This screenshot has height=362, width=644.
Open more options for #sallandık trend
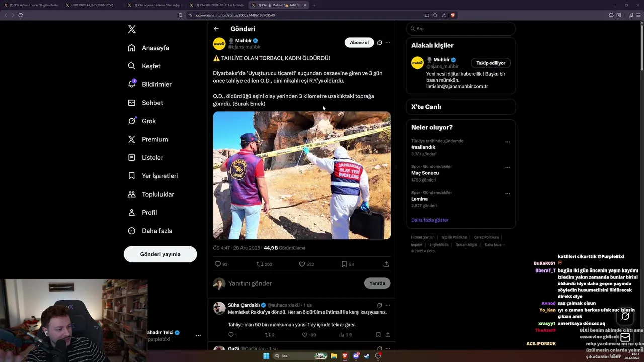507,142
